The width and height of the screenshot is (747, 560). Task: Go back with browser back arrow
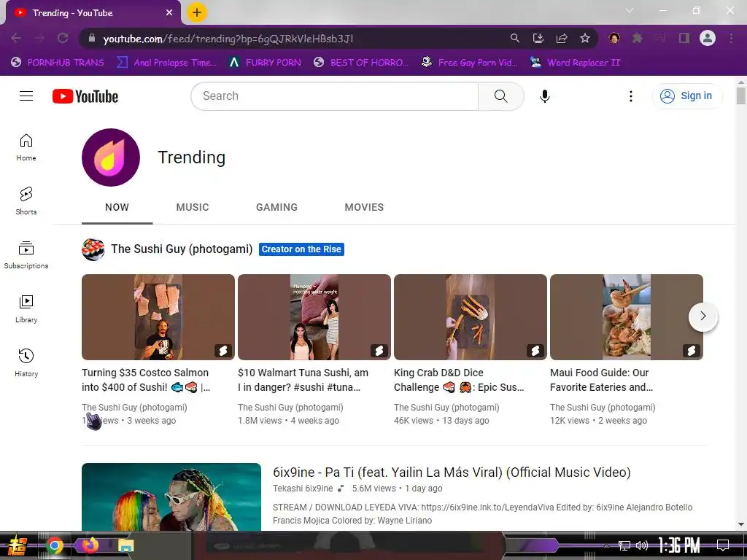pyautogui.click(x=16, y=38)
